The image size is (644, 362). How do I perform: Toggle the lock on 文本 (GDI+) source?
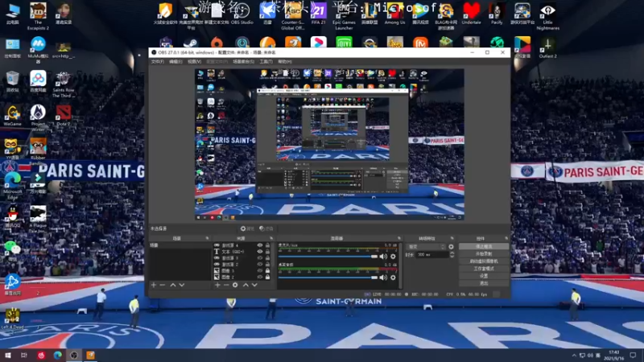point(268,252)
